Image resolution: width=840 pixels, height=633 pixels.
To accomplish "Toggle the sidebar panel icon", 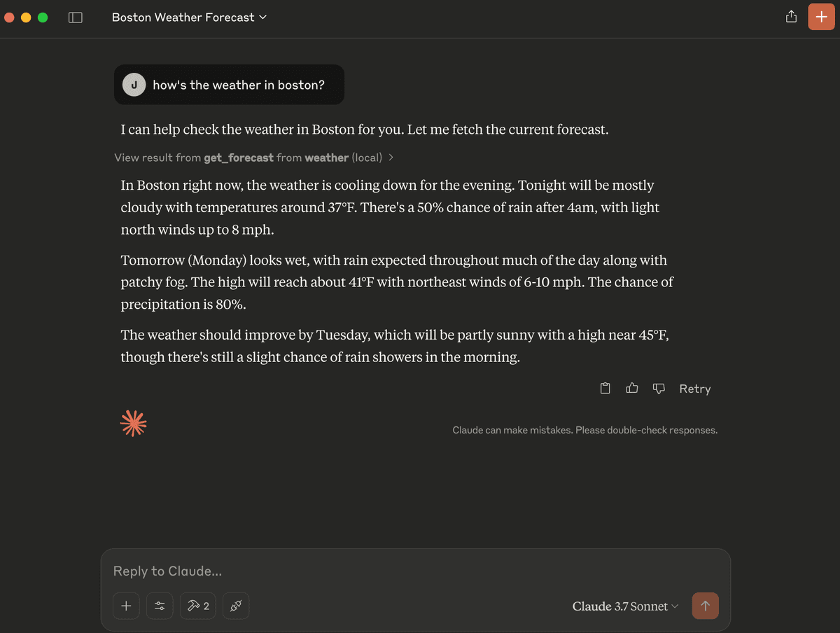I will tap(76, 18).
